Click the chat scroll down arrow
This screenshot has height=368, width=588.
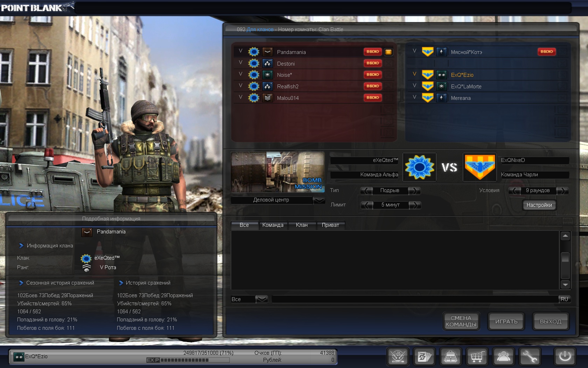tap(565, 284)
